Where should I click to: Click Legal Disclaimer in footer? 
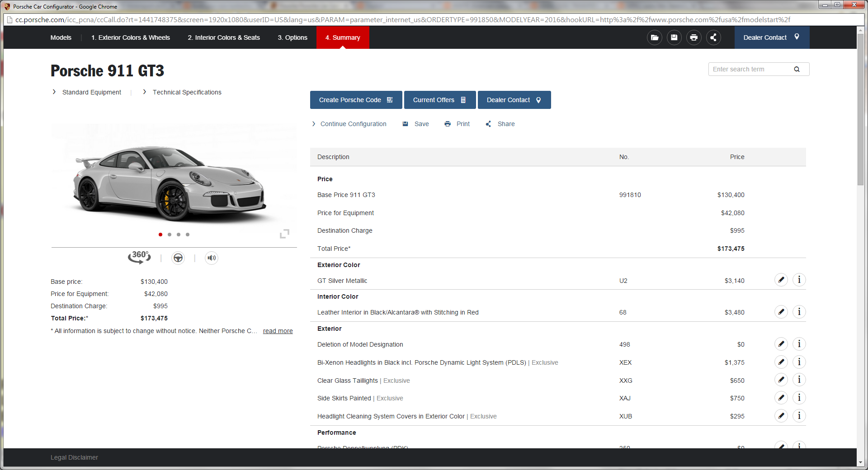click(74, 457)
